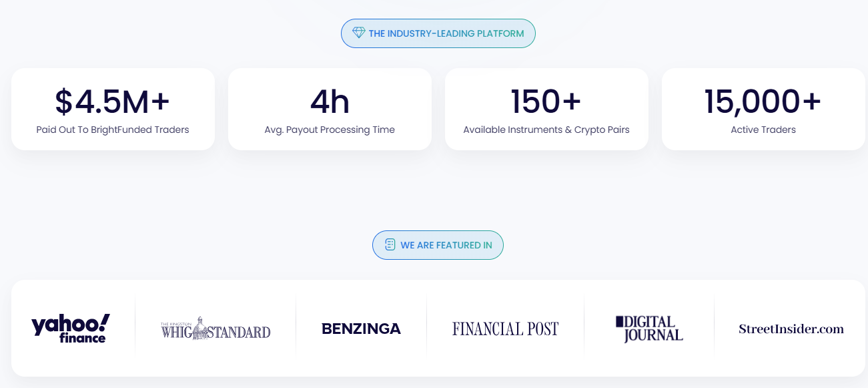Click the list icon beside 'We Are Featured In'
The image size is (868, 388).
[x=390, y=245]
